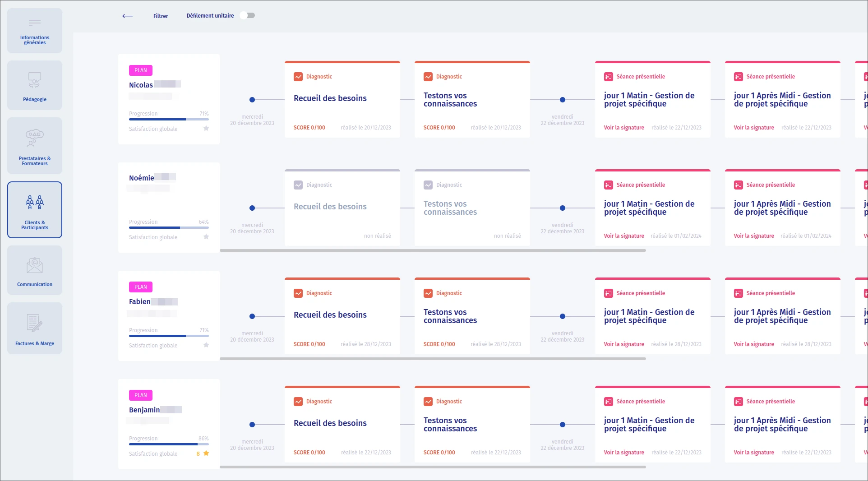Click Fabien's satisfaction star icon

point(206,345)
